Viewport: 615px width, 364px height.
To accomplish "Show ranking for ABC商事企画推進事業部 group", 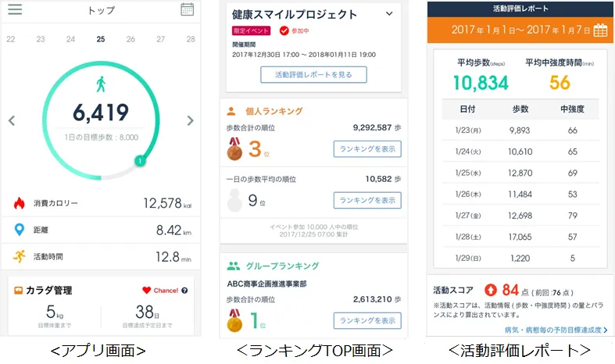I will pos(366,320).
